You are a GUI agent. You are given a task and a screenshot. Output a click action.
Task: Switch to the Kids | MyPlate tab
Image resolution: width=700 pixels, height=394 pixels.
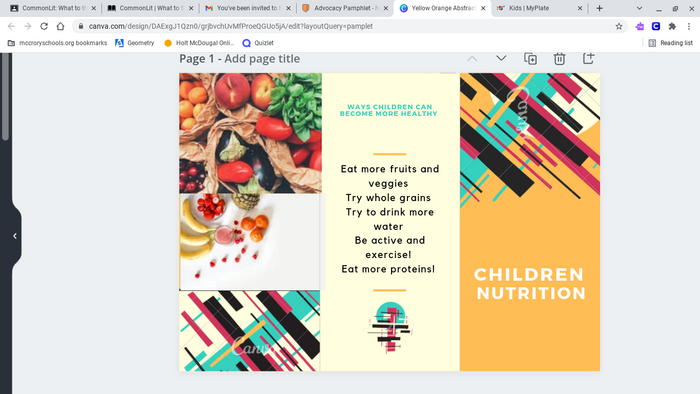pos(540,8)
